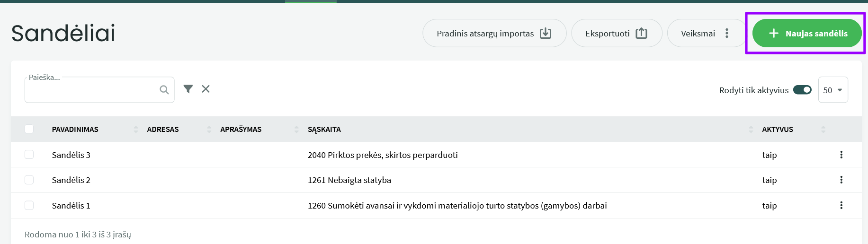Image resolution: width=868 pixels, height=244 pixels.
Task: Sort by the Adresas column arrows
Action: coord(209,129)
